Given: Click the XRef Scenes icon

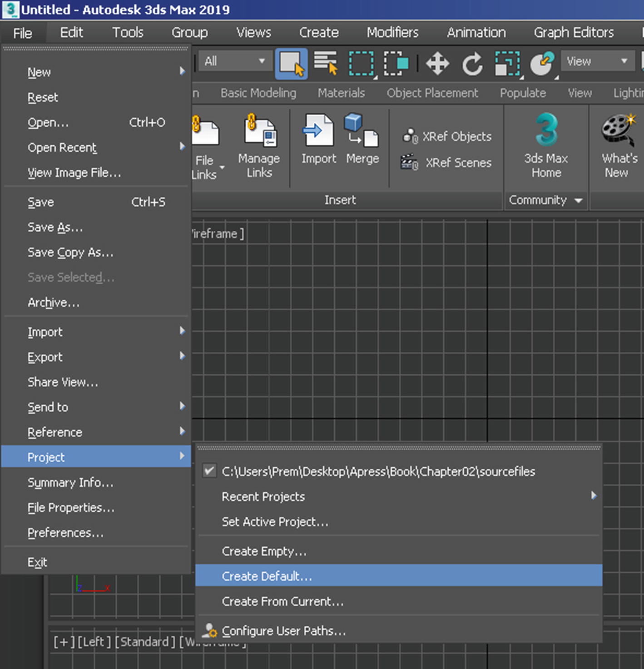Looking at the screenshot, I should click(x=409, y=162).
